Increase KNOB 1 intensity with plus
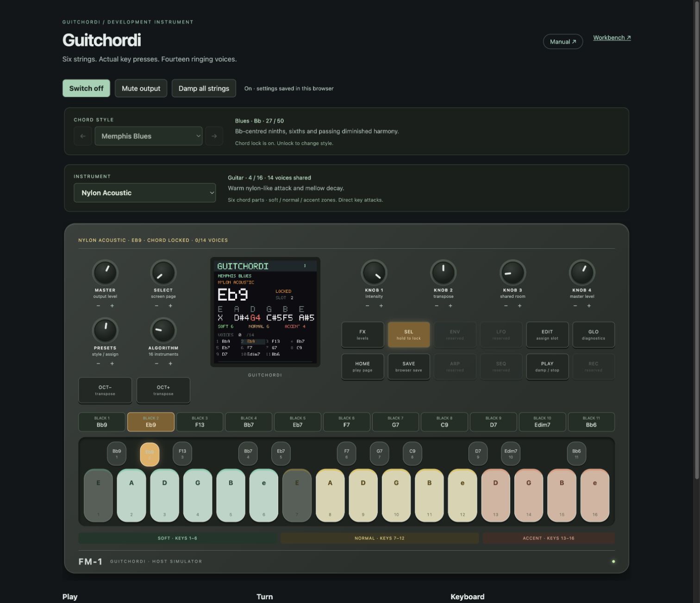The image size is (700, 603). point(381,306)
